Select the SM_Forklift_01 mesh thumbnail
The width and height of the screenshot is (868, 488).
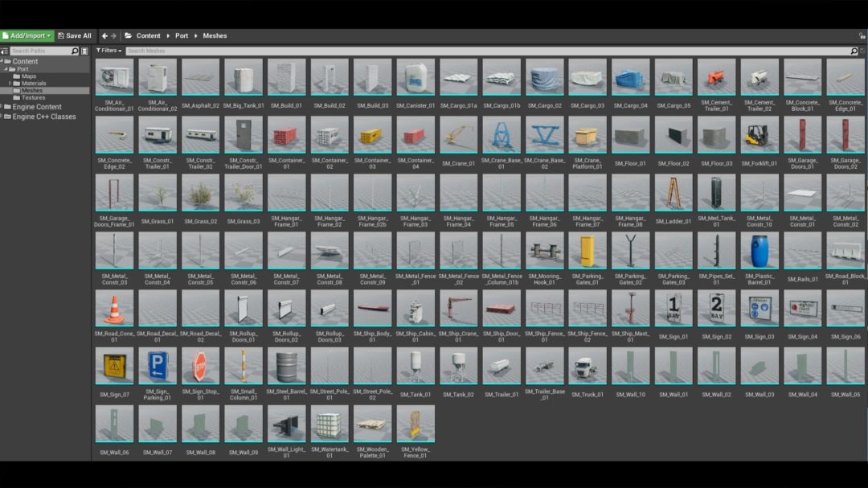click(759, 134)
